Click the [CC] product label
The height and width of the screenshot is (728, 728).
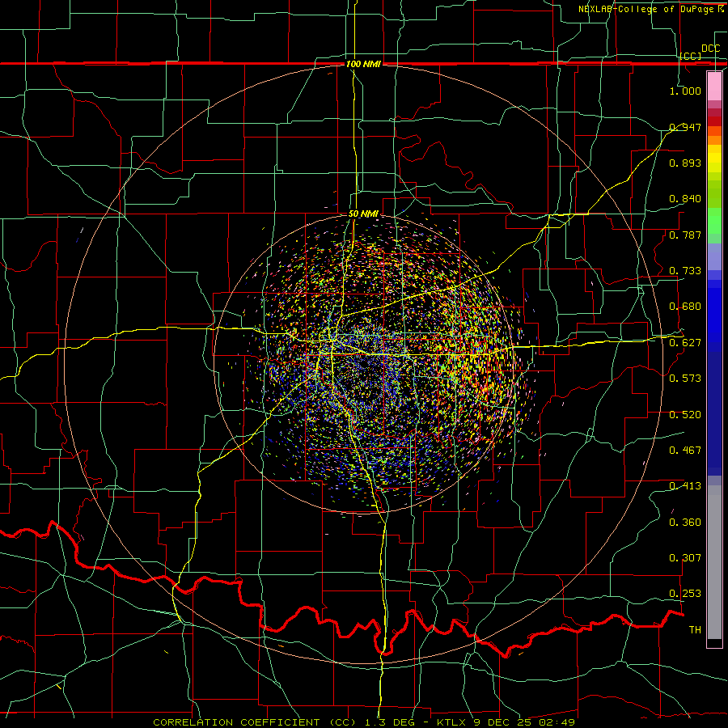[x=691, y=56]
